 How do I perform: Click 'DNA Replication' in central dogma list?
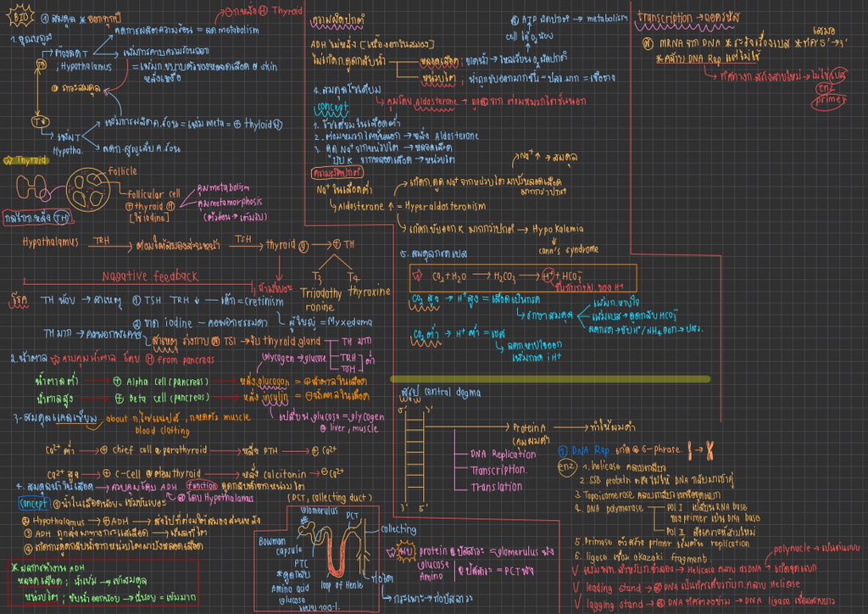click(x=504, y=454)
